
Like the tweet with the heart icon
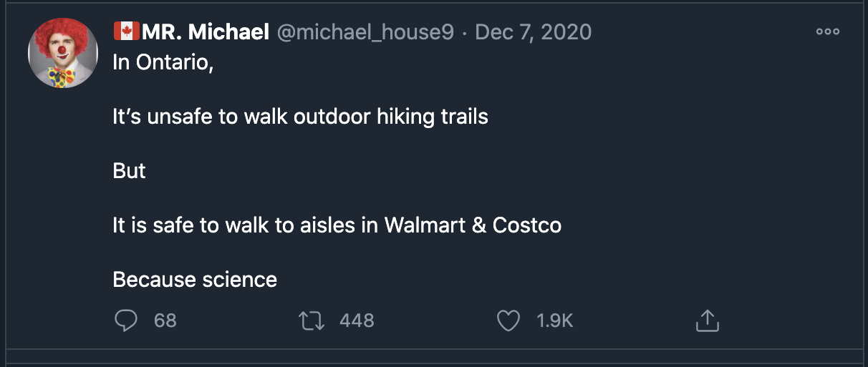[x=508, y=320]
